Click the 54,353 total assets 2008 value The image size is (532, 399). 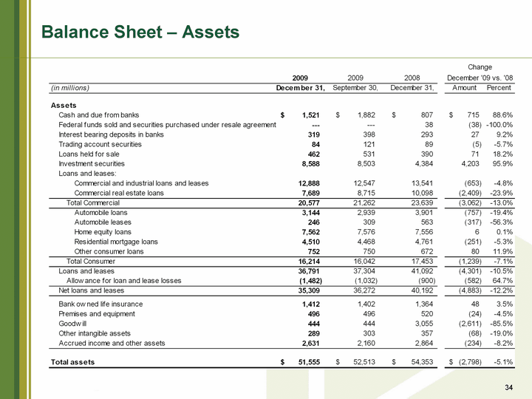click(x=423, y=362)
